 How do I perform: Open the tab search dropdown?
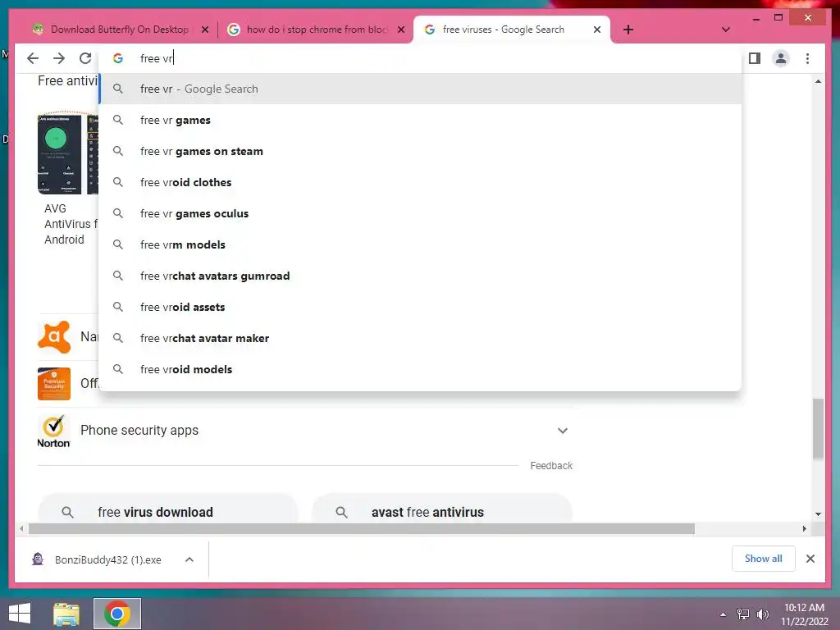(725, 30)
